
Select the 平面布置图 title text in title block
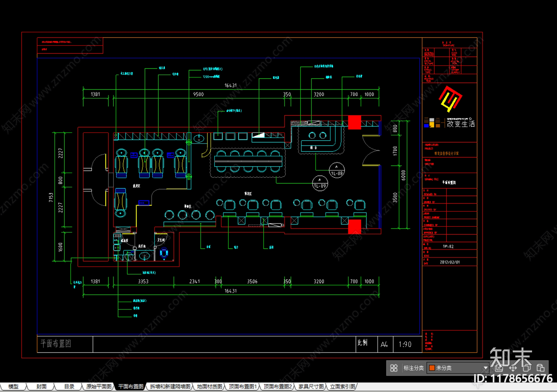click(x=56, y=344)
